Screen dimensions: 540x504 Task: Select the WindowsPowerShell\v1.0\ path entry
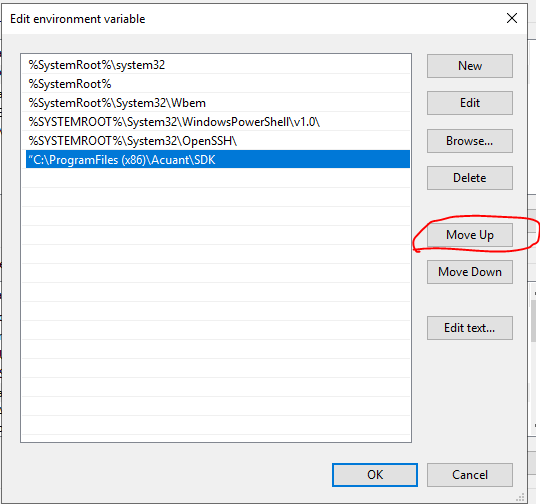[218, 122]
